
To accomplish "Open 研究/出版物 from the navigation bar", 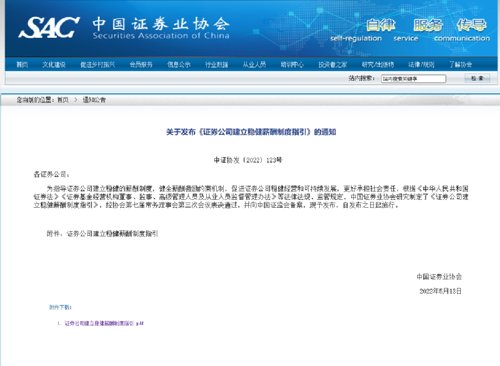I will 378,65.
